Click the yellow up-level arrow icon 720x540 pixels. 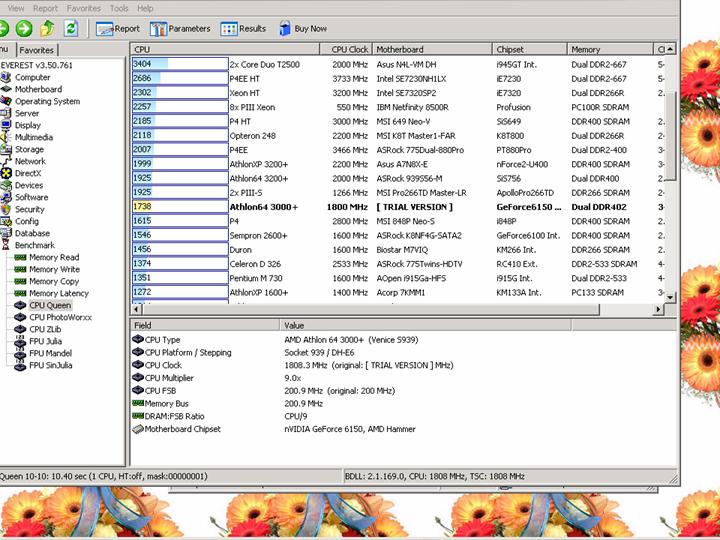tap(47, 29)
